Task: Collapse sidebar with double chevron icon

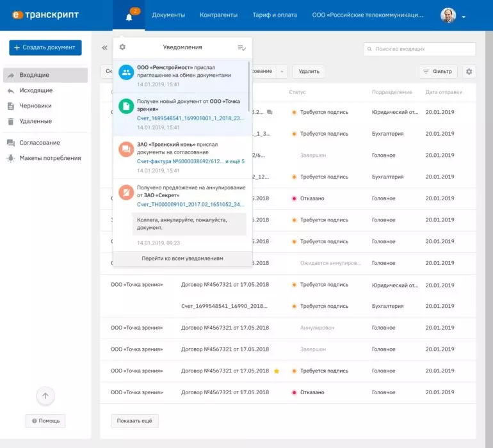Action: click(105, 47)
